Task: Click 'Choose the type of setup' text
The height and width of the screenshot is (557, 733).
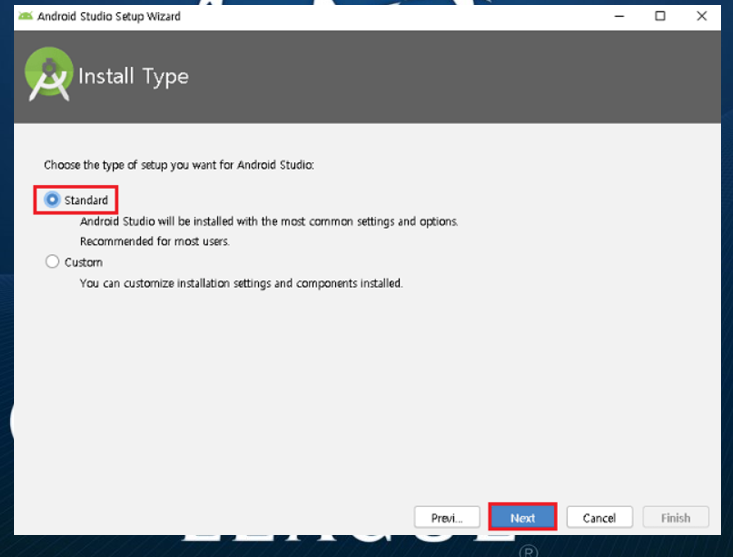Action: 179,165
